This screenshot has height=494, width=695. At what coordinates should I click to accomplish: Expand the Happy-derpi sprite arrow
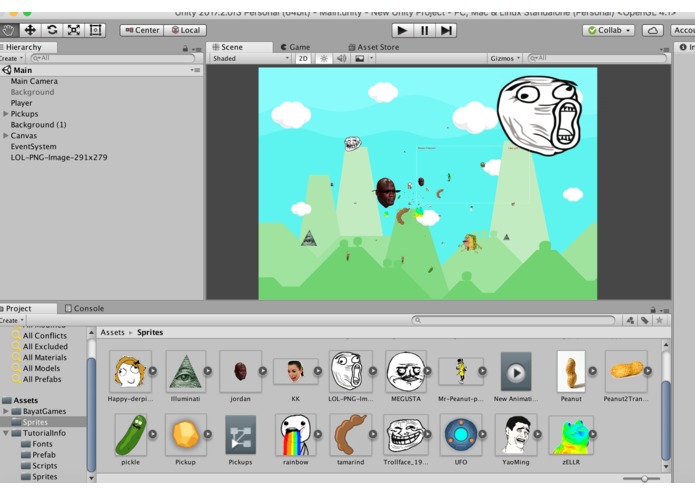pyautogui.click(x=153, y=371)
